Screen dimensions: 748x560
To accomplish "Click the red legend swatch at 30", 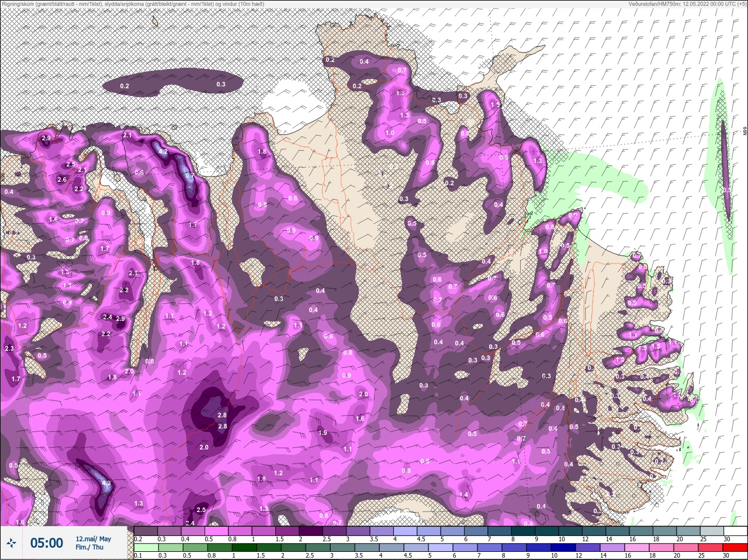I will pyautogui.click(x=735, y=548).
